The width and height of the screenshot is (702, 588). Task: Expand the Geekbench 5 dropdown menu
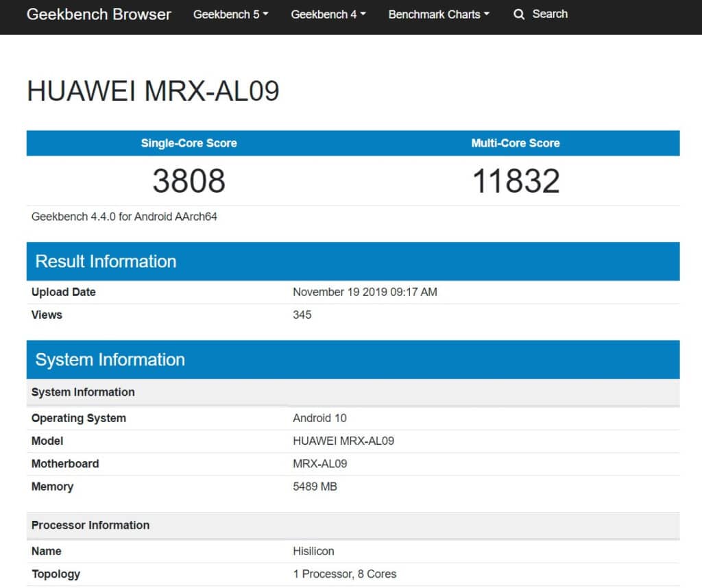tap(230, 14)
